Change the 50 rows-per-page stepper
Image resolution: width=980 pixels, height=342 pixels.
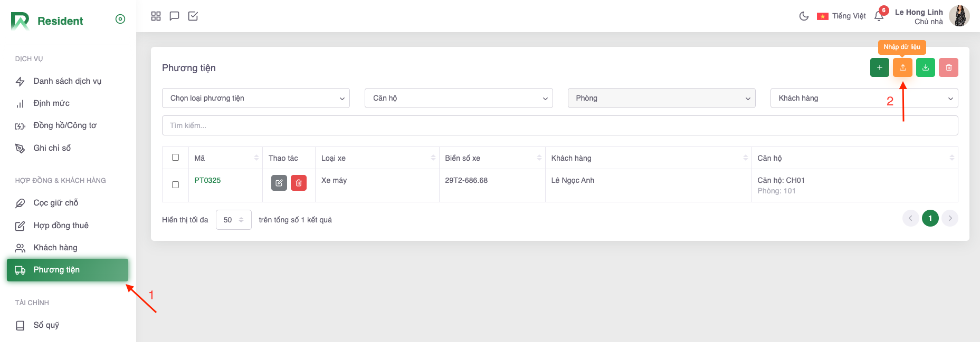tap(233, 220)
